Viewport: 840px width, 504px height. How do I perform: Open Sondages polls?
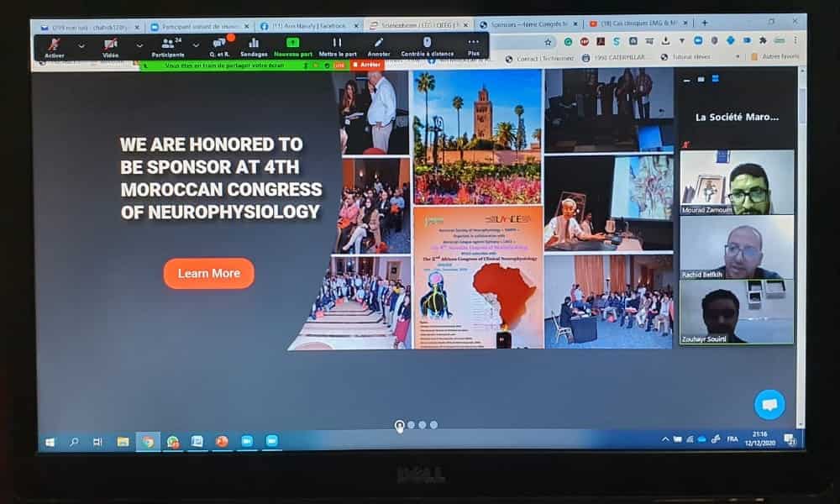pos(254,45)
